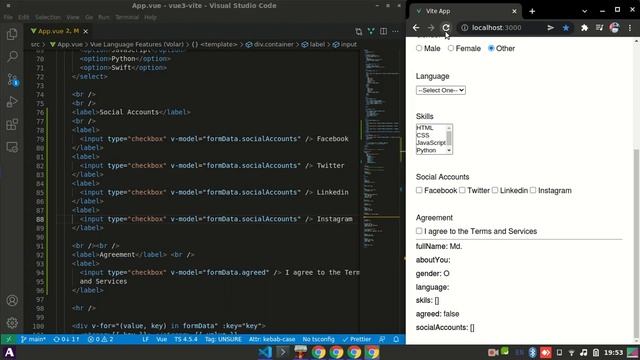The image size is (640, 360).
Task: Open a new browser tab
Action: (x=532, y=11)
